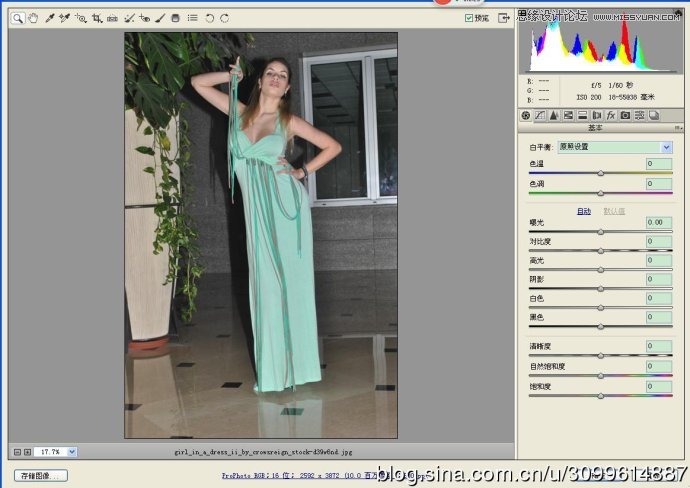Click the 黑色 value field
This screenshot has width=690, height=488.
click(659, 317)
